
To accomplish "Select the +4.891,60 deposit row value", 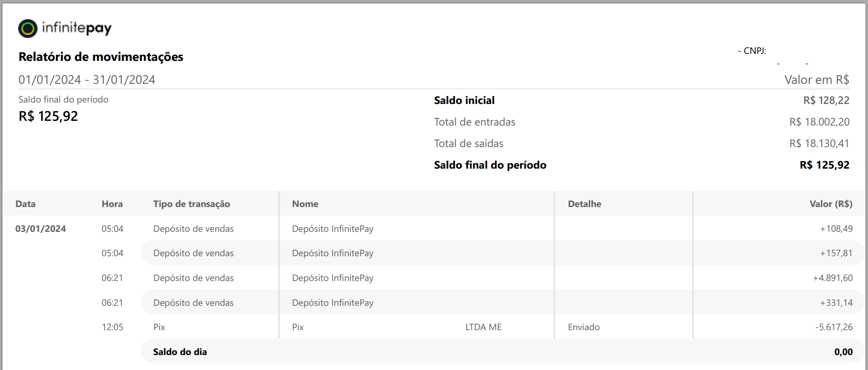I will 833,278.
